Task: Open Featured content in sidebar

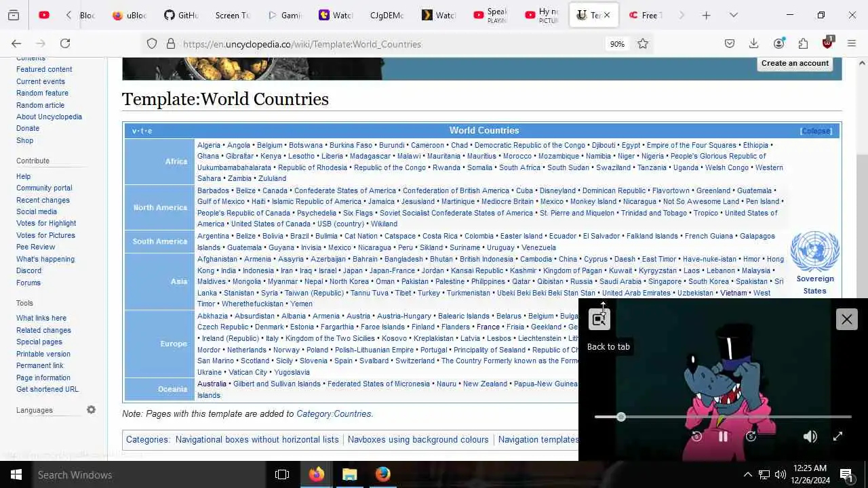Action: point(44,69)
